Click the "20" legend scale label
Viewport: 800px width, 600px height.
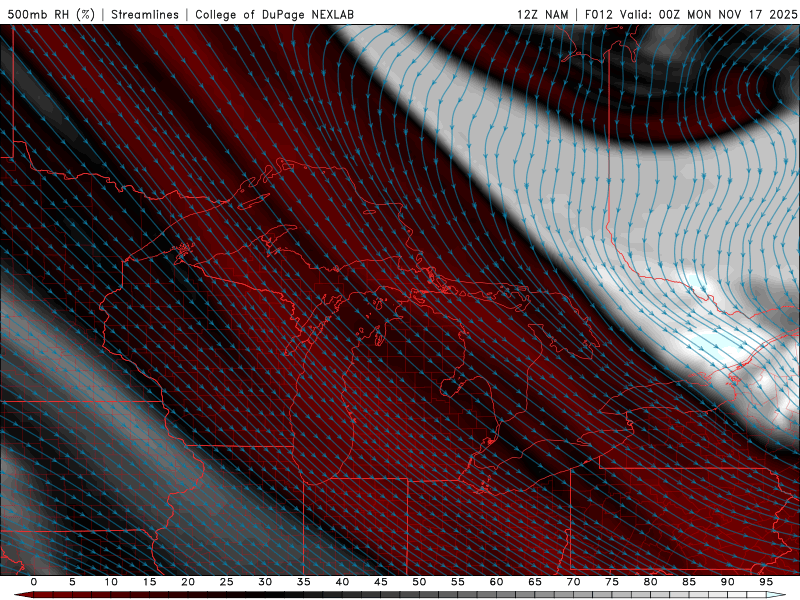pos(188,582)
